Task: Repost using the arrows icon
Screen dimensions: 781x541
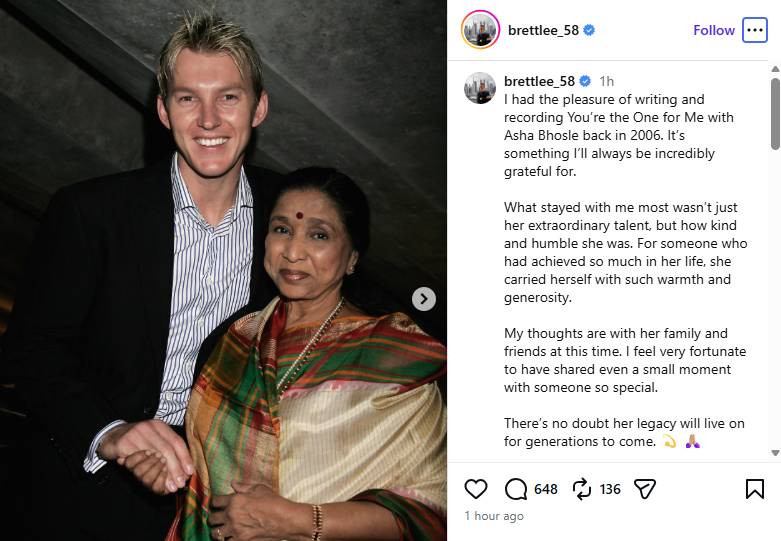Action: 581,489
